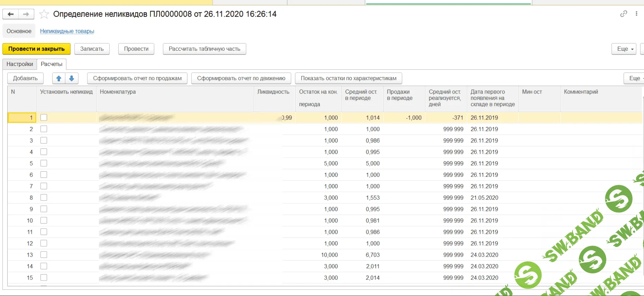644x296 pixels.
Task: Select the Основное section
Action: (x=19, y=31)
